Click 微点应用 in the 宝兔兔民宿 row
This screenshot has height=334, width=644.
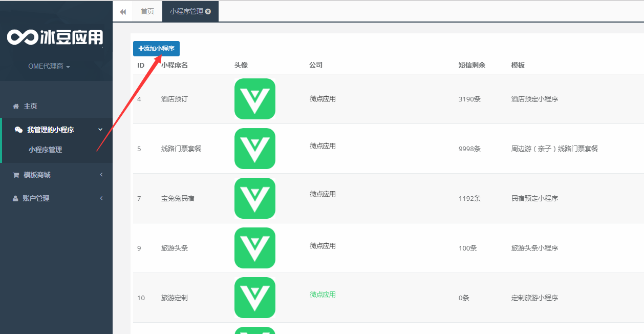click(323, 194)
